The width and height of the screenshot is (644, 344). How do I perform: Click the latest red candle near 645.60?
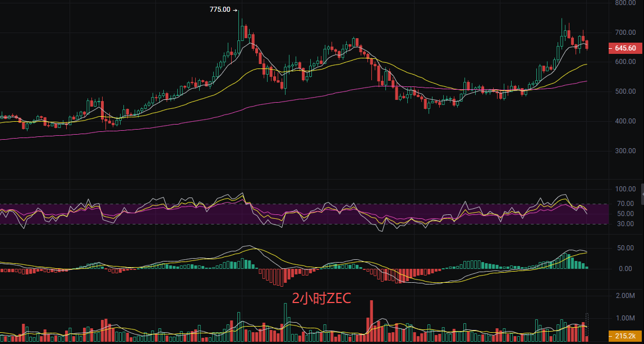[x=587, y=44]
